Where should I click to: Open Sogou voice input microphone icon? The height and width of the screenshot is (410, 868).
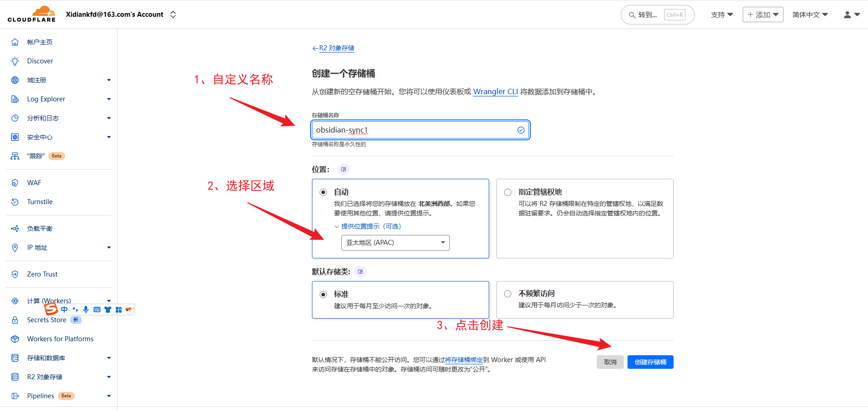pos(86,310)
